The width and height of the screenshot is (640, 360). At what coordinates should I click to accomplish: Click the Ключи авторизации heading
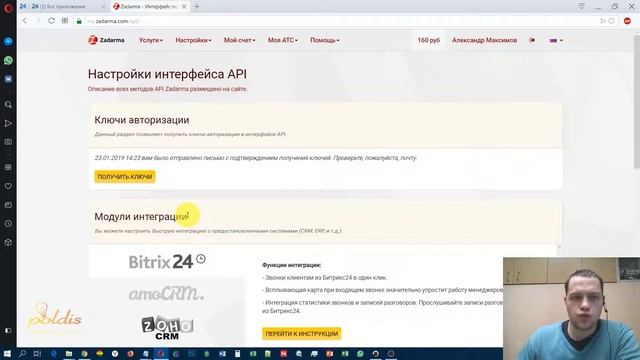click(142, 120)
